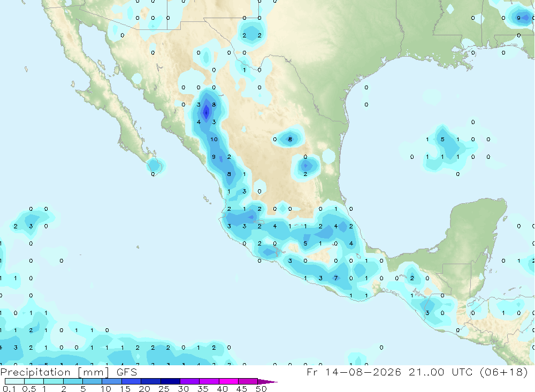Click the 'Fr' weekday label
The height and width of the screenshot is (392, 535).
(x=312, y=372)
